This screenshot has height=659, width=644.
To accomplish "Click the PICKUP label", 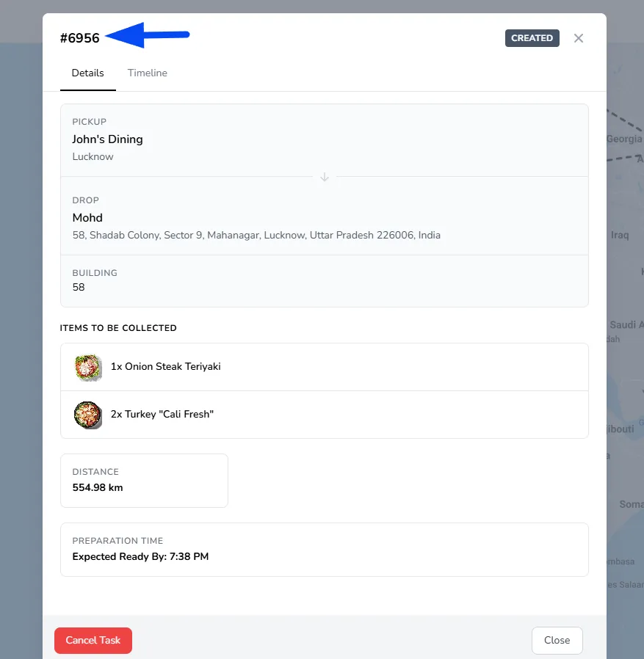I will (89, 122).
